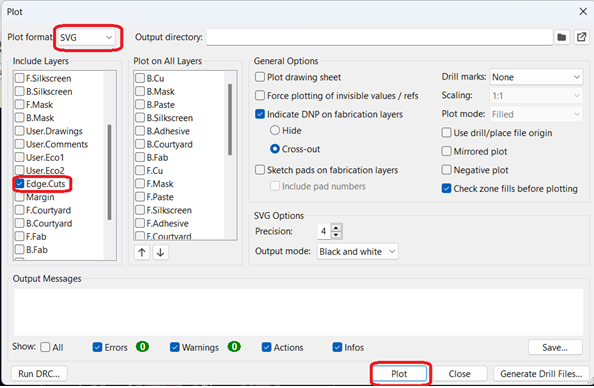
Task: Enable the Mirrored plot checkbox
Action: point(447,152)
